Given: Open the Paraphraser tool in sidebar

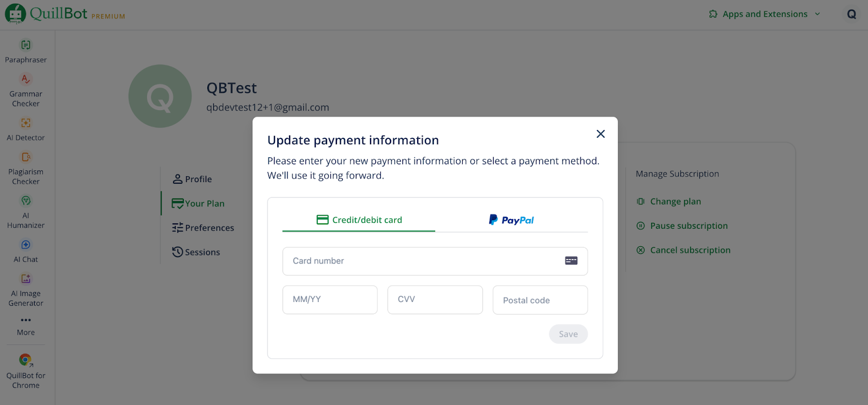Looking at the screenshot, I should coord(25,52).
